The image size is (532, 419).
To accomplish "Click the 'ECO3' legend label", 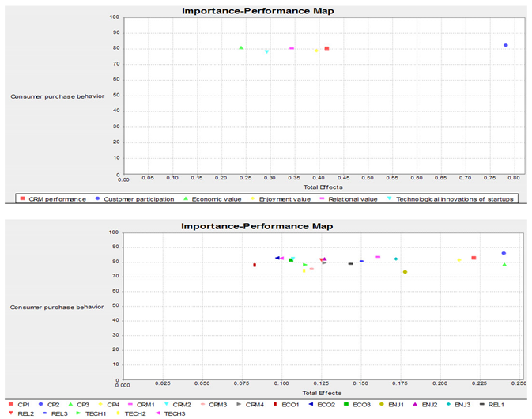I will [x=362, y=405].
